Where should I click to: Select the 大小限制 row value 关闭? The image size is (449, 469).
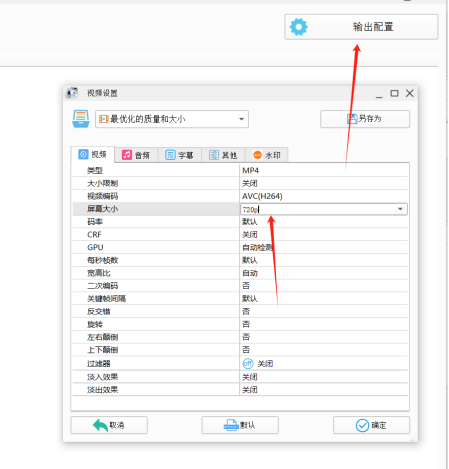click(250, 183)
